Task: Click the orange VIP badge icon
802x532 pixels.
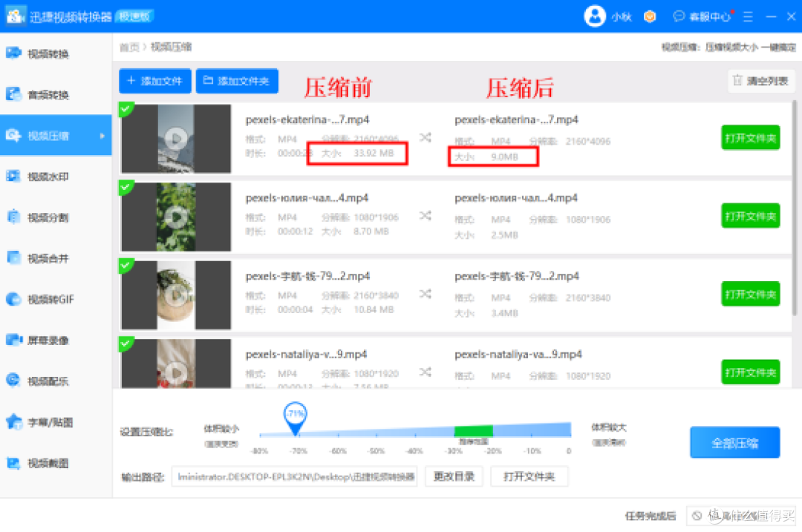Action: coord(650,17)
